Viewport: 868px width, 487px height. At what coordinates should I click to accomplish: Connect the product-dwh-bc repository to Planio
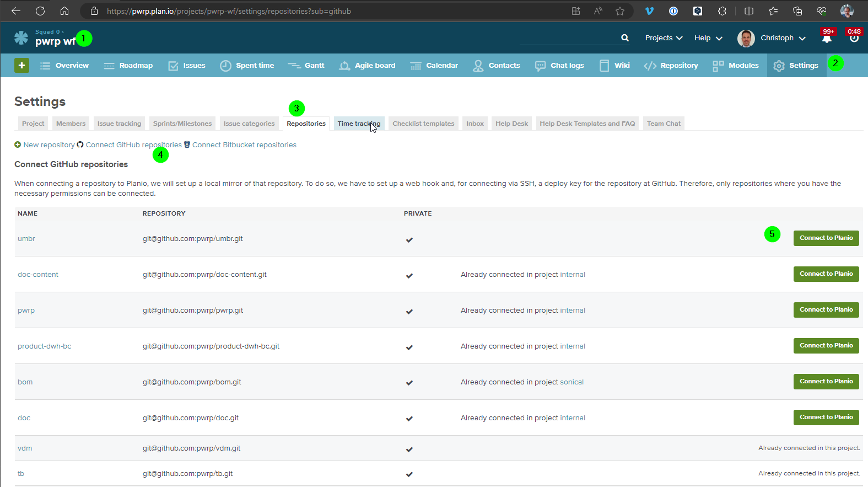point(826,346)
